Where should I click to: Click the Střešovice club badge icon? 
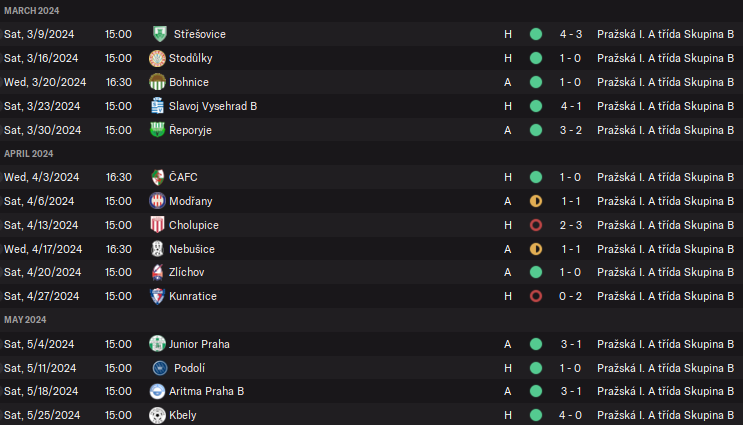158,34
